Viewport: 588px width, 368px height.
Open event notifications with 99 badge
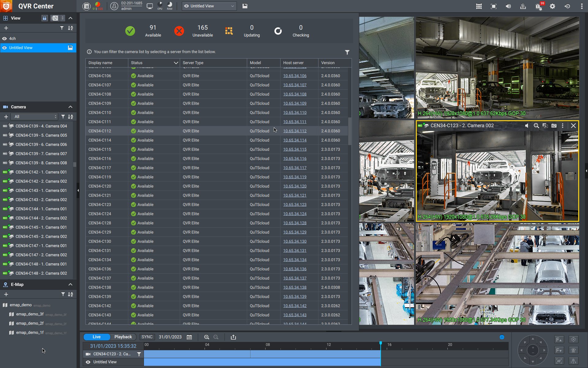point(538,6)
